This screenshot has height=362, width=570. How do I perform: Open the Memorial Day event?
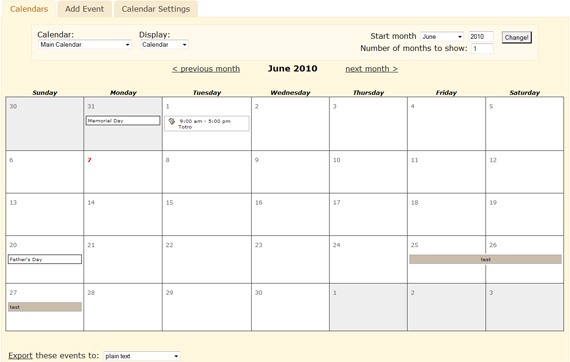coord(123,121)
